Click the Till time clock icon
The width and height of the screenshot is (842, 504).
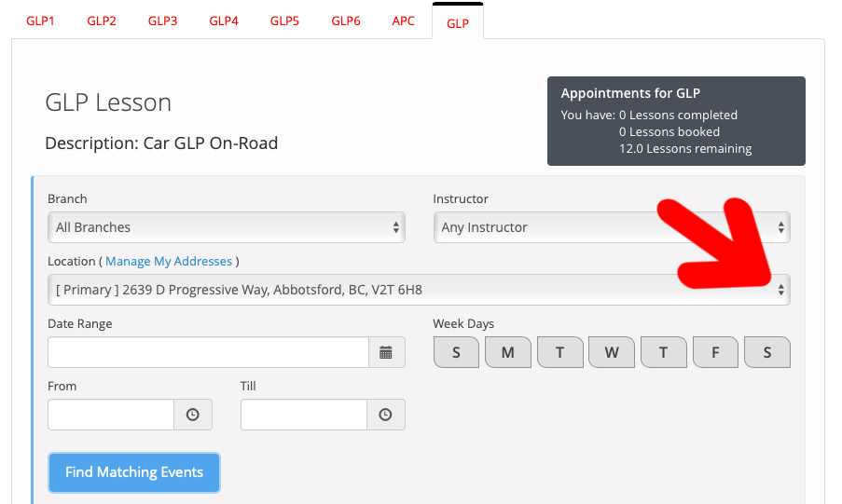(385, 415)
